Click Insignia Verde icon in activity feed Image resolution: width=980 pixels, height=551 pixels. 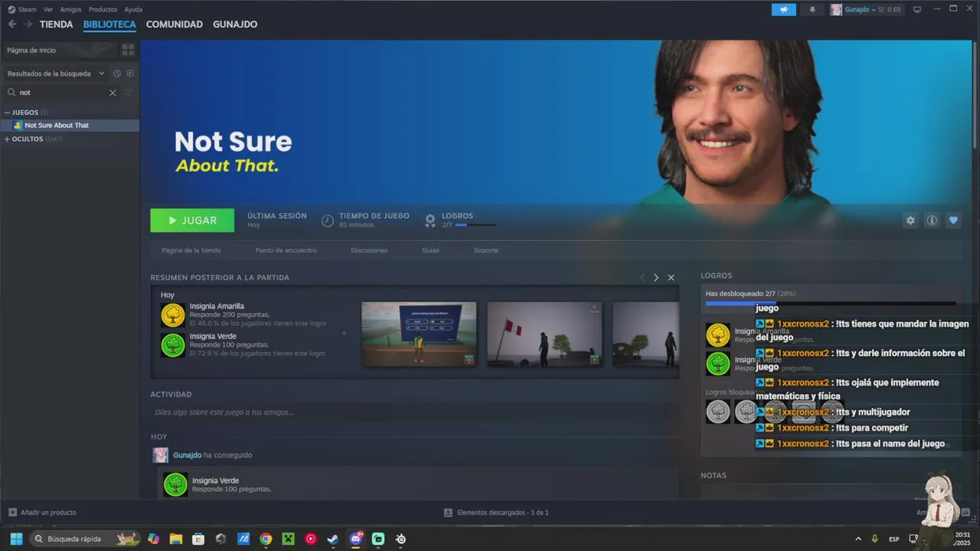click(175, 484)
